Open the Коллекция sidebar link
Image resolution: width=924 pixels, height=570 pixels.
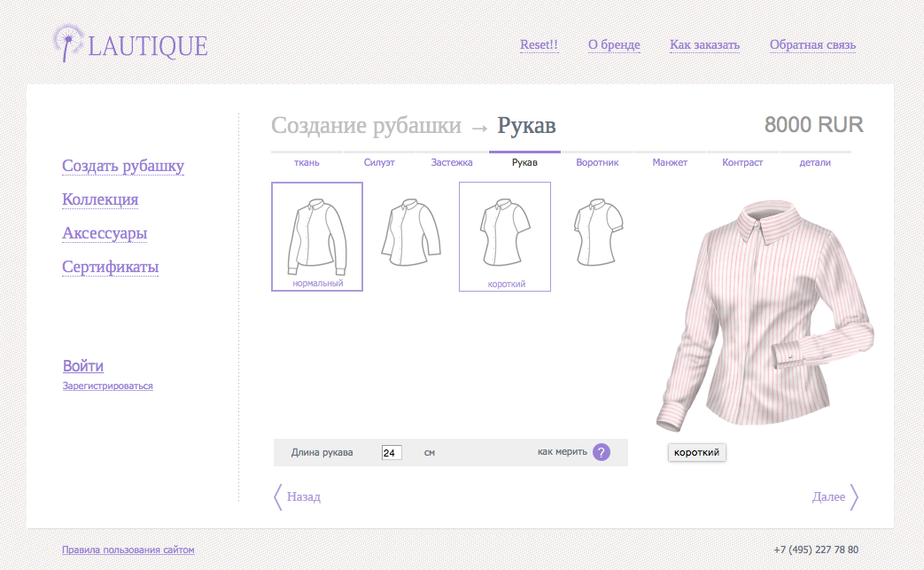(100, 199)
